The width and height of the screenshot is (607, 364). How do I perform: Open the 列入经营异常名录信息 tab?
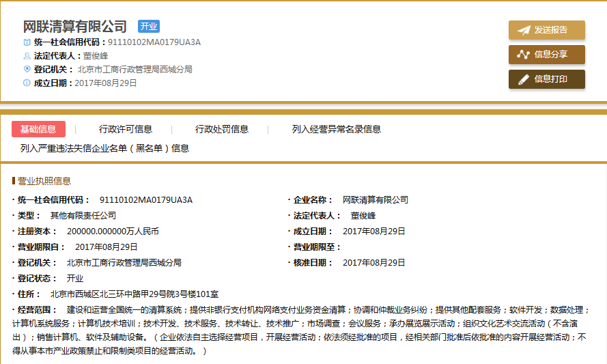click(x=336, y=129)
